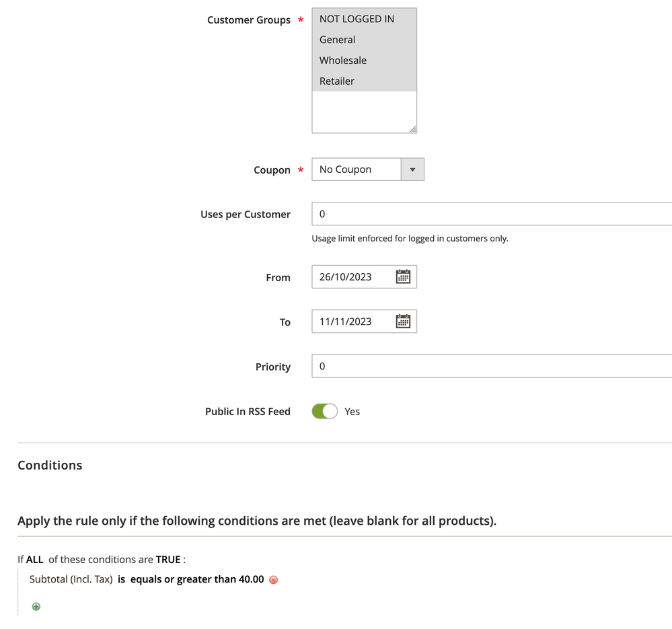Click the Conditions section heading
Viewport: 672px width, 629px height.
(50, 466)
